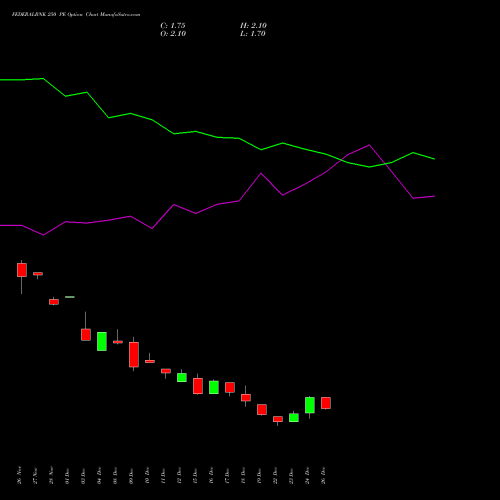Click the FEDERALBNK PE option chart title
Viewport: 500px width, 500px height.
click(x=76, y=15)
